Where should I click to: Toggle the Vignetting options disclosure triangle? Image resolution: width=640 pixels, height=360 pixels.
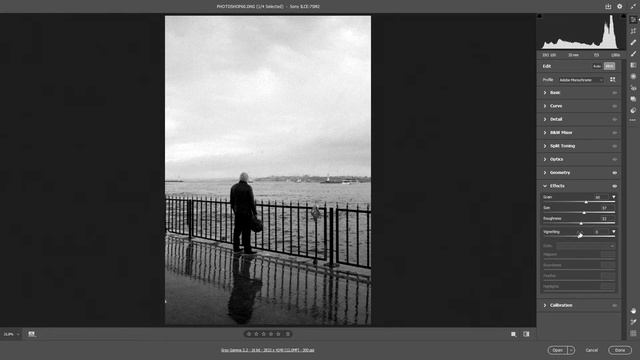pos(613,232)
